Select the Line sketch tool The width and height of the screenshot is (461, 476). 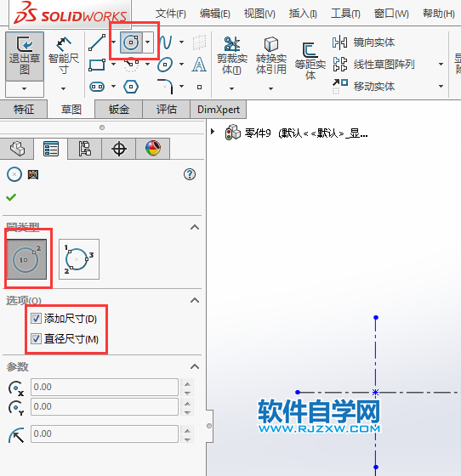click(x=97, y=42)
